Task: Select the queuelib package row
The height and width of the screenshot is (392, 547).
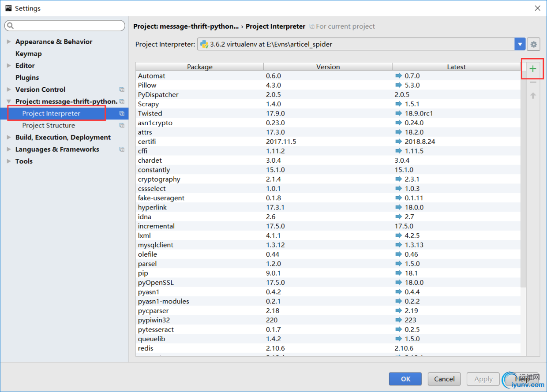Action: tap(328, 339)
